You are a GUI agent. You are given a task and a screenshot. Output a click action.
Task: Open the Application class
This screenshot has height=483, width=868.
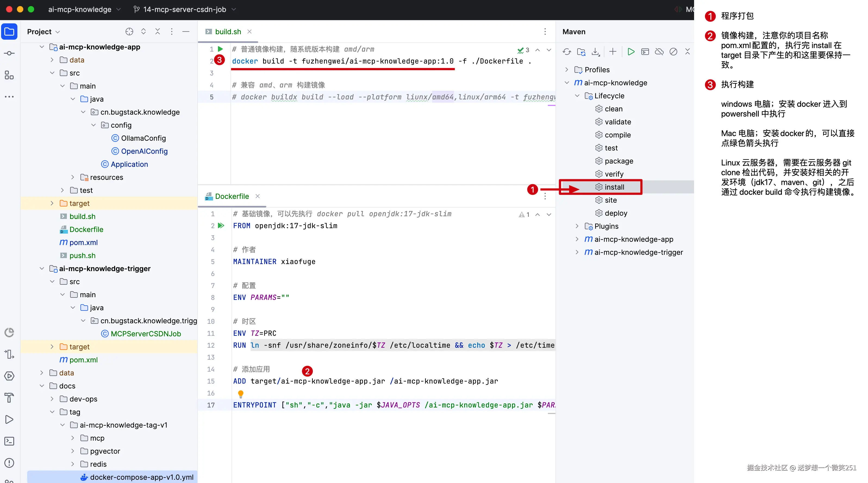pyautogui.click(x=124, y=164)
